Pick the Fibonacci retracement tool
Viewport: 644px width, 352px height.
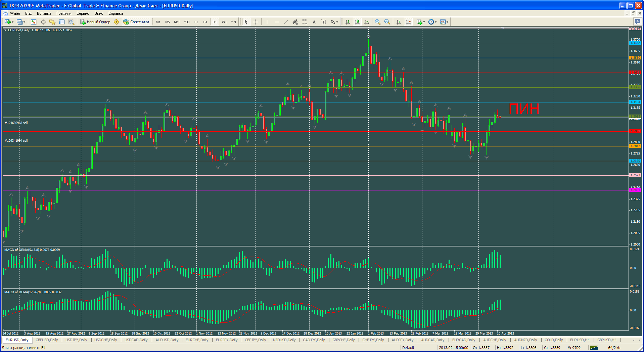point(305,22)
